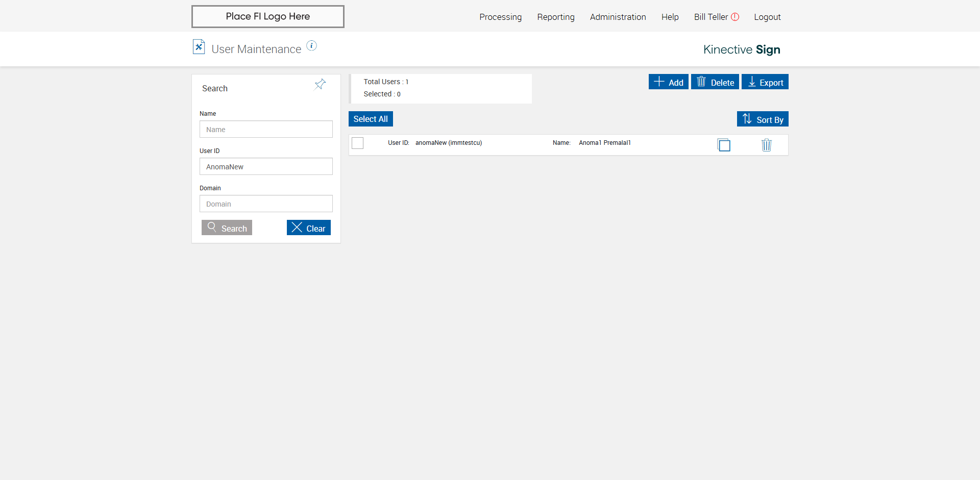This screenshot has height=480, width=980.
Task: Delete anomaNew user via row trash icon
Action: [767, 145]
